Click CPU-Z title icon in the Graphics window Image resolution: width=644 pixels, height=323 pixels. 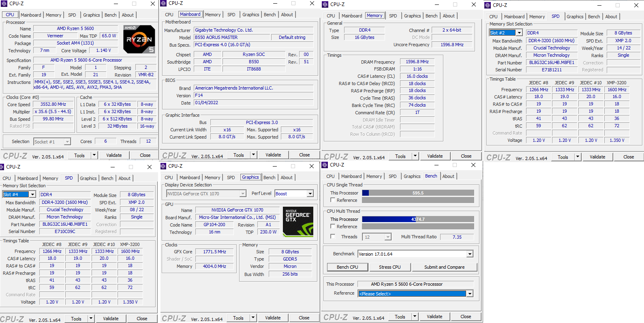point(163,166)
